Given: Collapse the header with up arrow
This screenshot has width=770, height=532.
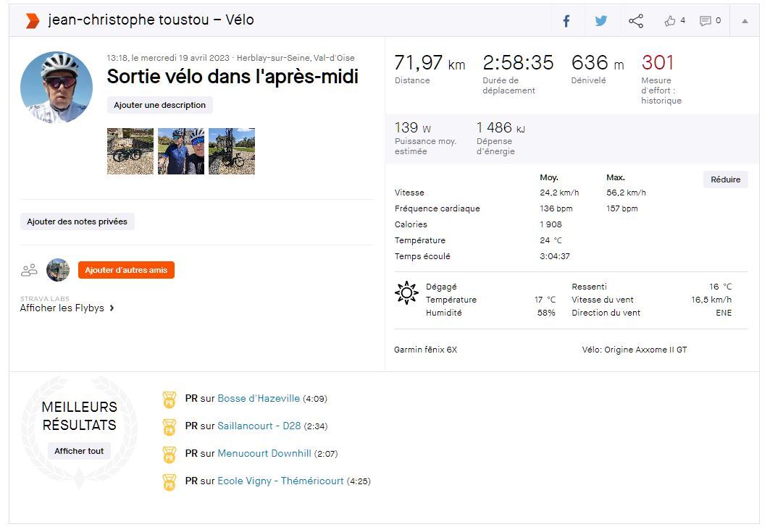Looking at the screenshot, I should [x=745, y=21].
